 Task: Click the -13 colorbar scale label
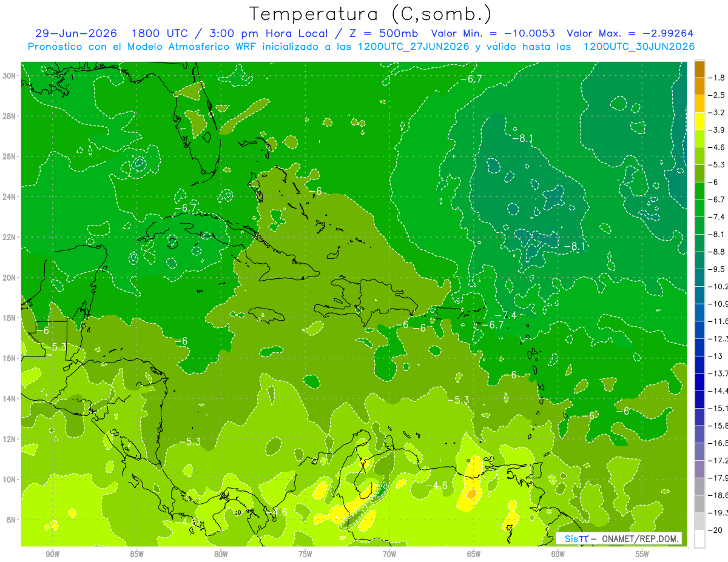coord(715,356)
